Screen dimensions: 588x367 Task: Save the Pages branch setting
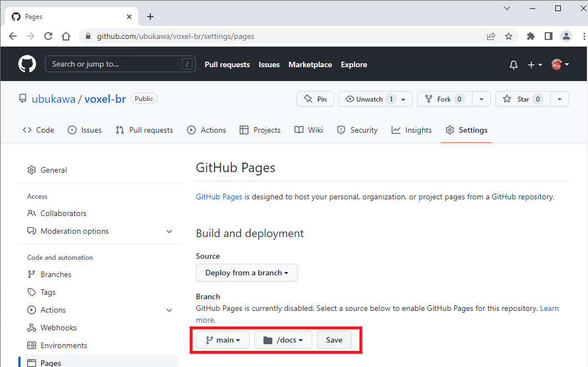click(x=334, y=340)
